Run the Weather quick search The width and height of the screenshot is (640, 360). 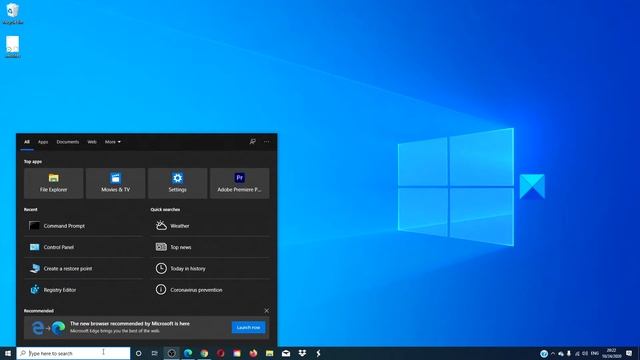(x=210, y=226)
